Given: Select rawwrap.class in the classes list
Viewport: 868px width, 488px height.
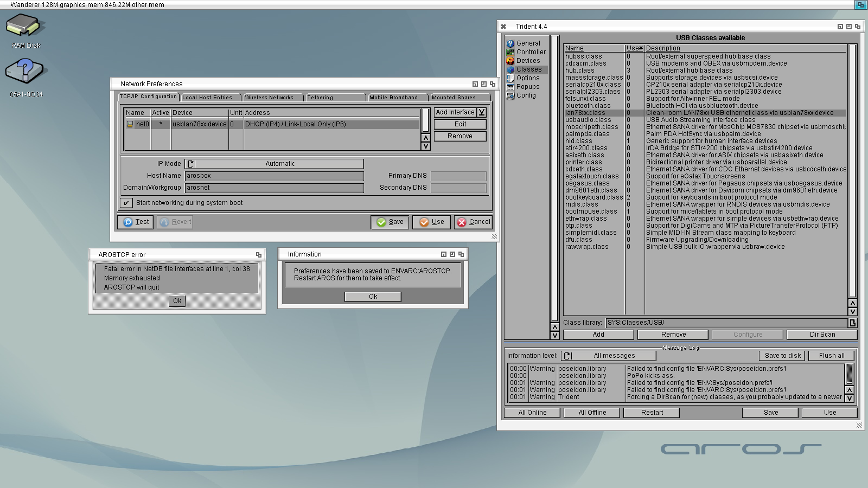Looking at the screenshot, I should (705, 247).
